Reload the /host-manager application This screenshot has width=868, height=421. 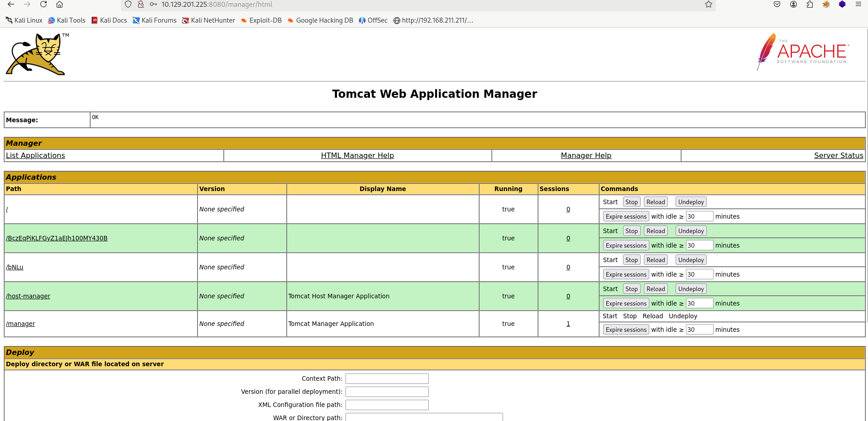(x=656, y=289)
